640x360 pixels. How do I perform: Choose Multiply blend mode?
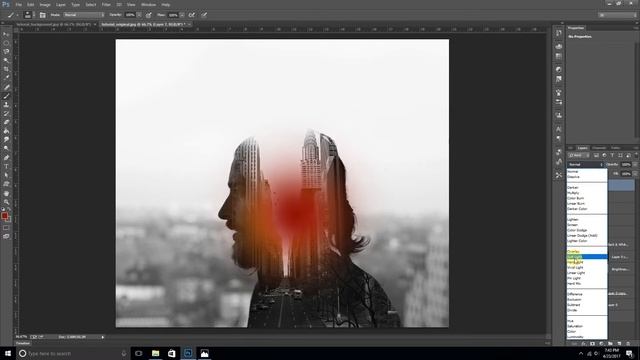(x=587, y=193)
